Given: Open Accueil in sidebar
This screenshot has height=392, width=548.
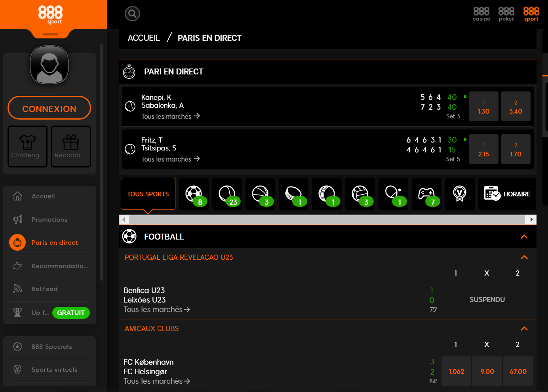Looking at the screenshot, I should coord(49,196).
